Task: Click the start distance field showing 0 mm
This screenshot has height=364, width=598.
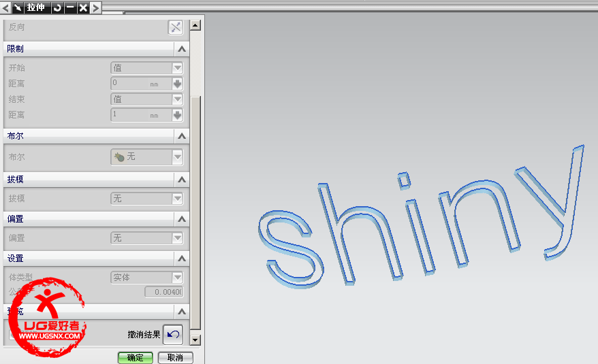Action: 141,84
